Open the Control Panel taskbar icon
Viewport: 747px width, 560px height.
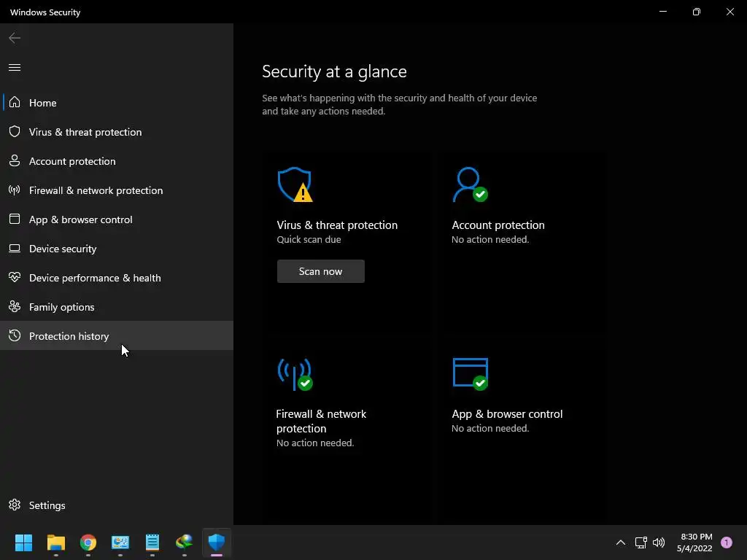pos(120,542)
